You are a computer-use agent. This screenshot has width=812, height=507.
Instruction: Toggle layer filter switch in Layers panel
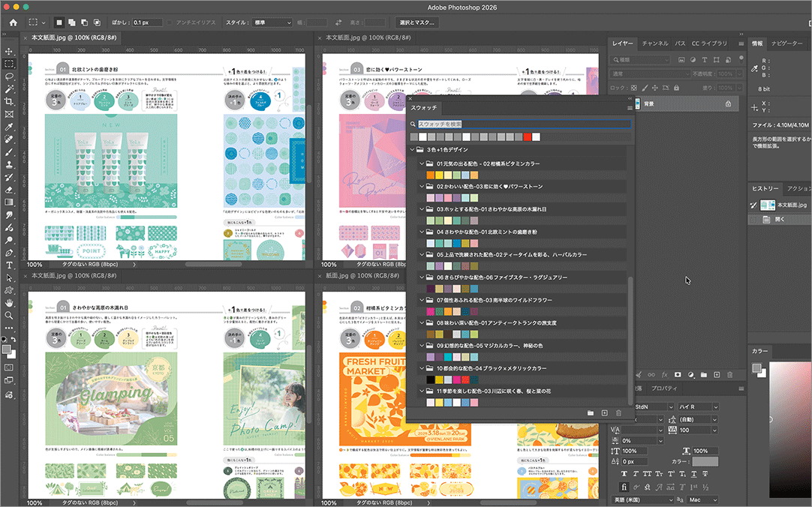click(741, 58)
